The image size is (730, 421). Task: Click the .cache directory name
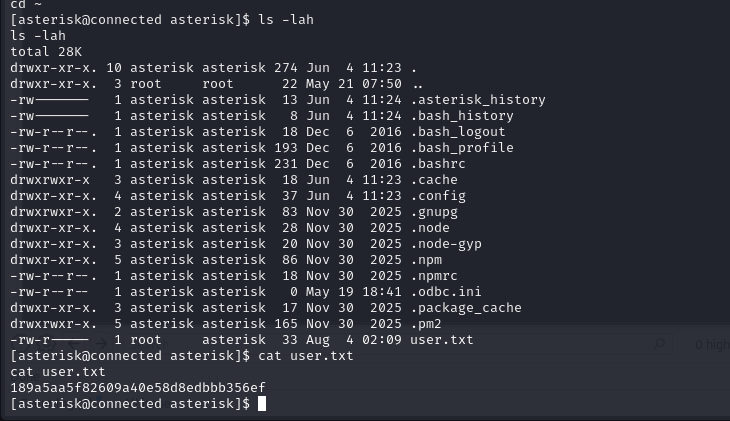[x=434, y=180]
